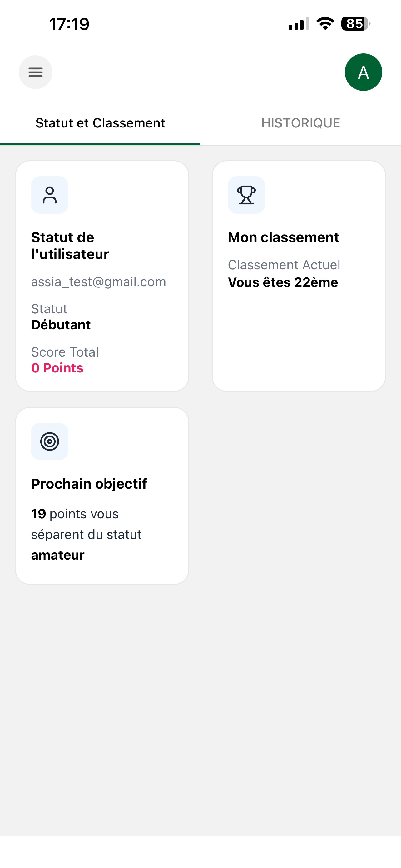401x868 pixels.
Task: Open the Prochain objectif card
Action: click(x=102, y=496)
